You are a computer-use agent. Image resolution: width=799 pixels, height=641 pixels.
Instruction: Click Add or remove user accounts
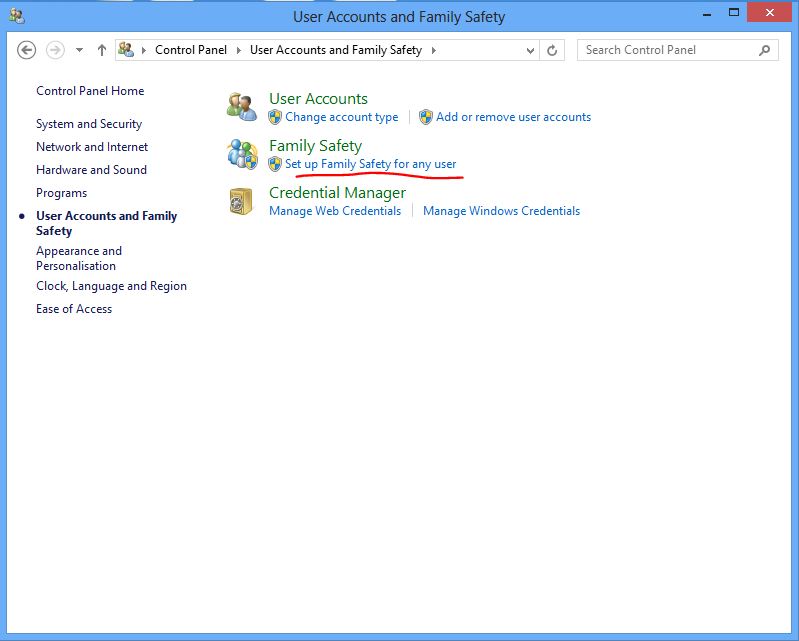(513, 117)
